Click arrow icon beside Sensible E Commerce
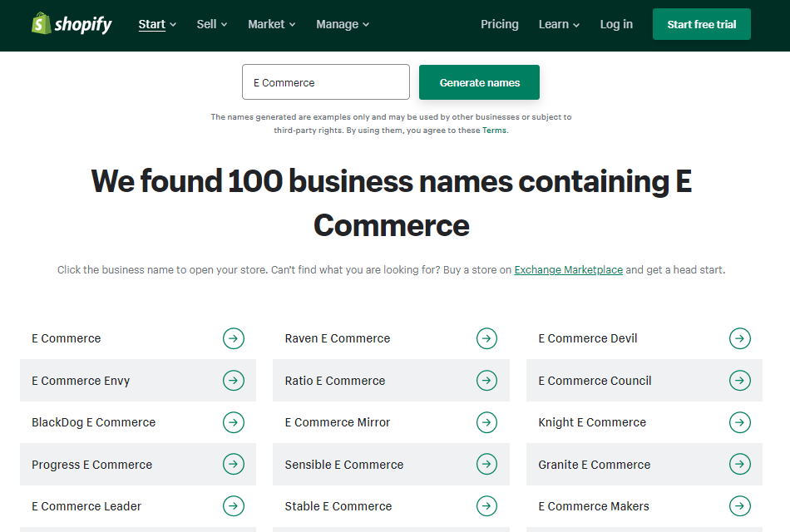This screenshot has width=790, height=532. 486,464
